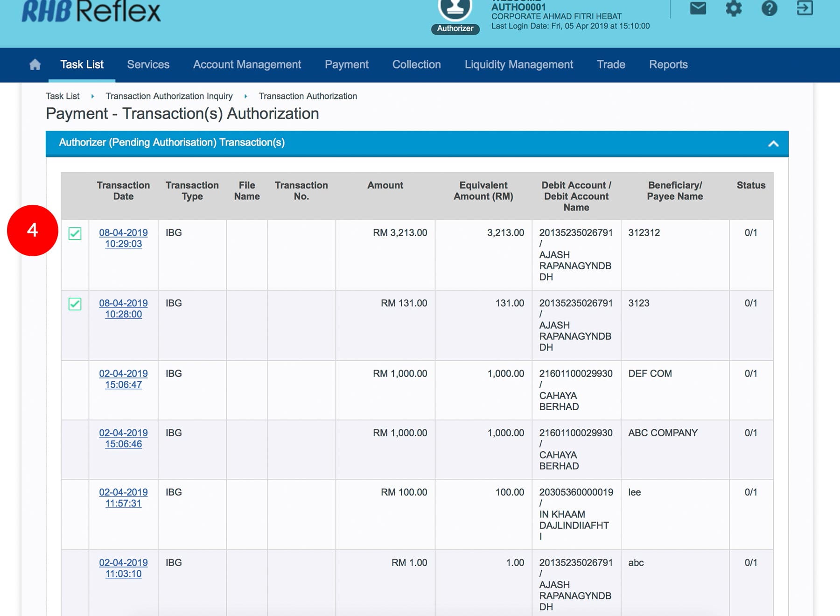This screenshot has width=840, height=616.
Task: Open the Account Management menu
Action: pyautogui.click(x=247, y=64)
